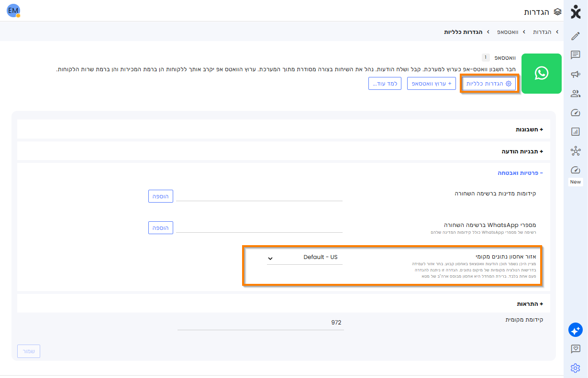The width and height of the screenshot is (588, 378).
Task: Click the מספרי WhatsApp ברשימה השחורה label
Action: tap(490, 225)
